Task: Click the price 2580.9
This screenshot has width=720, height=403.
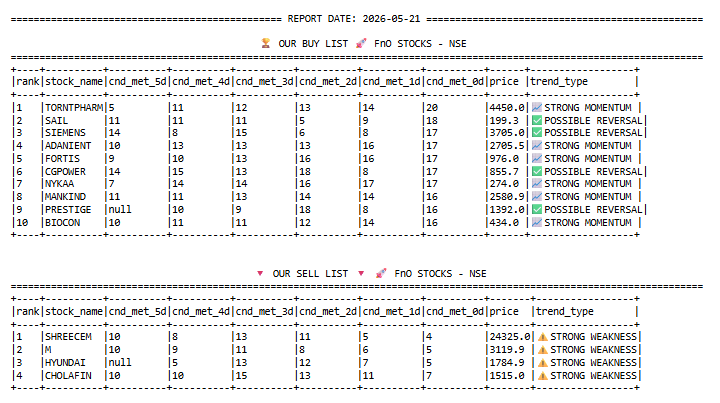Action: click(x=507, y=196)
